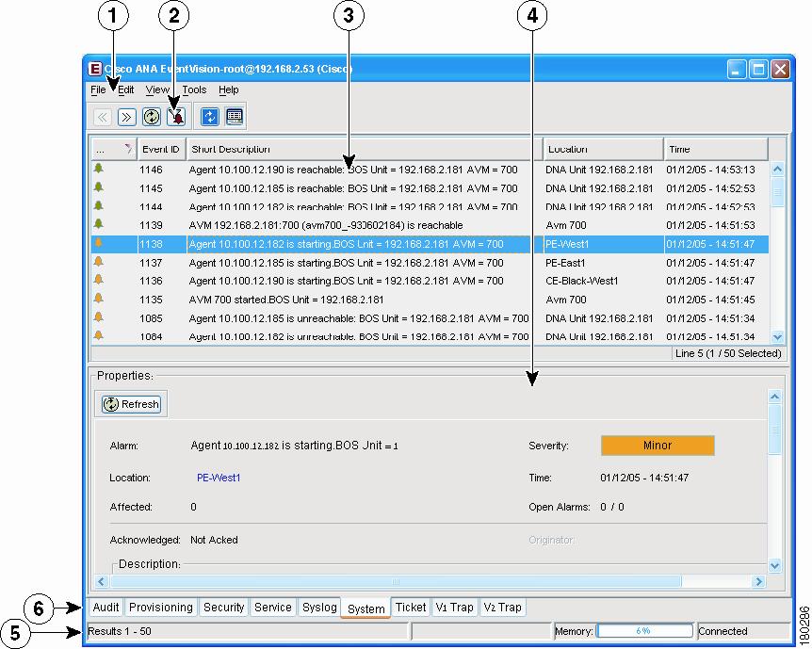Switch to the Provisioning tab

click(x=160, y=607)
